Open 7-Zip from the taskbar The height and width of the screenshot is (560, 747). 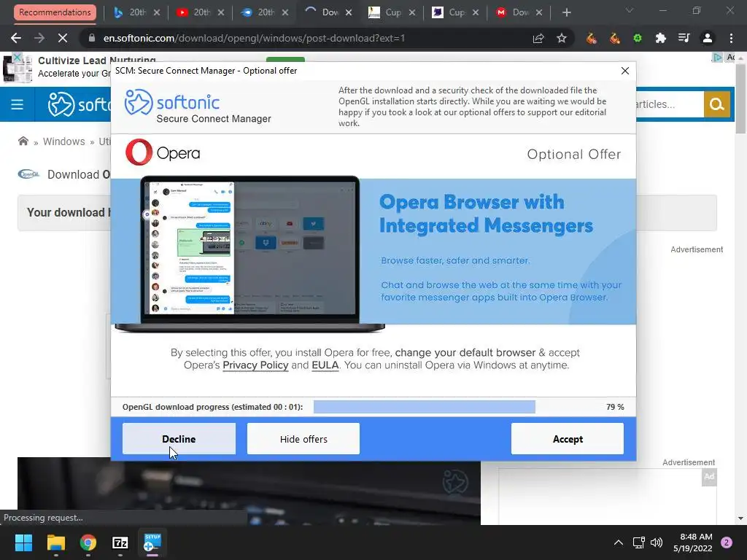[120, 542]
